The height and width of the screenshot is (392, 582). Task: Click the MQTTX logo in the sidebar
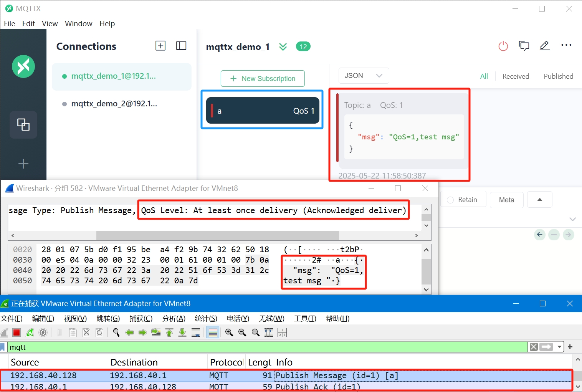coord(23,66)
